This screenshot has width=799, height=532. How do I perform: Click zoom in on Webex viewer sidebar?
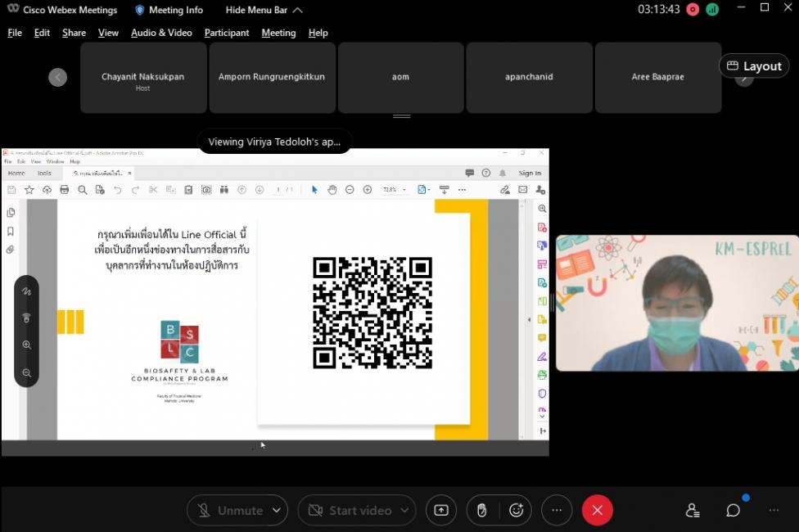tap(26, 345)
